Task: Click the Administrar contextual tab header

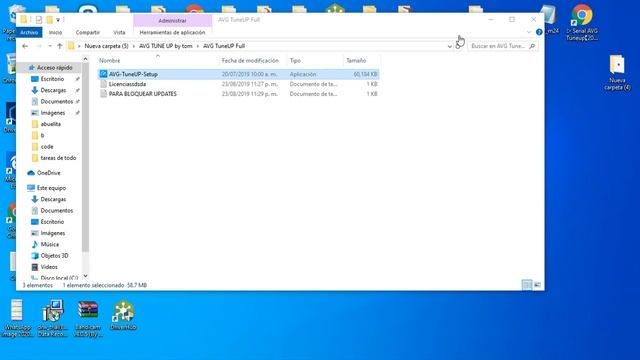Action: pos(172,20)
